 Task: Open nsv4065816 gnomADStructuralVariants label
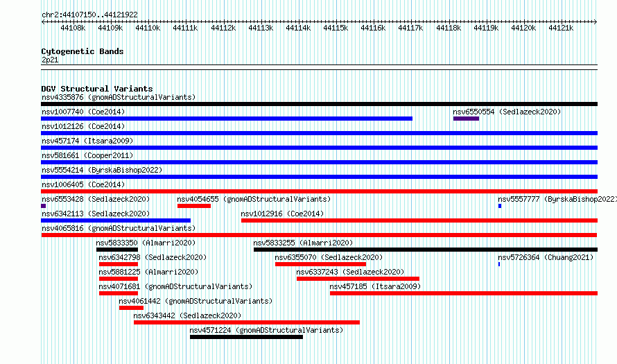click(x=119, y=228)
